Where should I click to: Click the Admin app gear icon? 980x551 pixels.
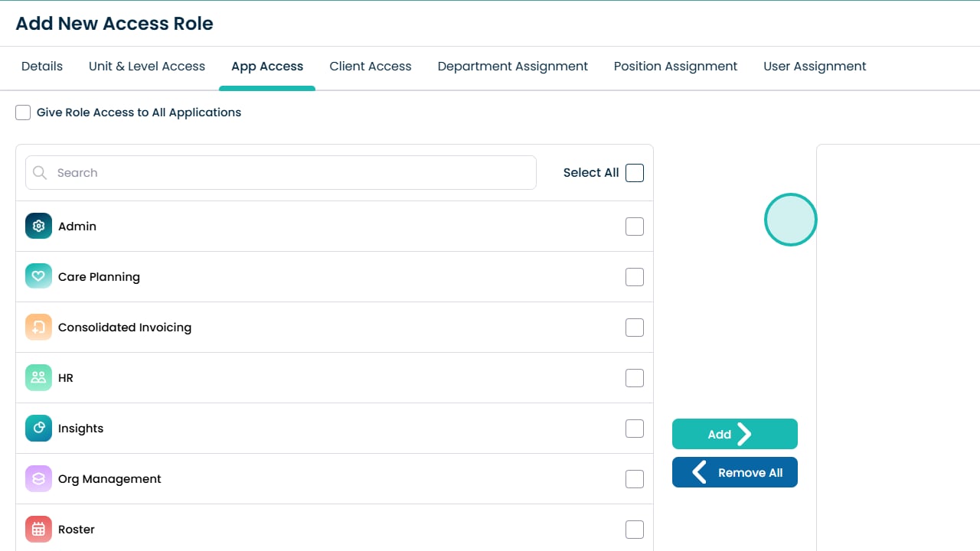coord(38,227)
